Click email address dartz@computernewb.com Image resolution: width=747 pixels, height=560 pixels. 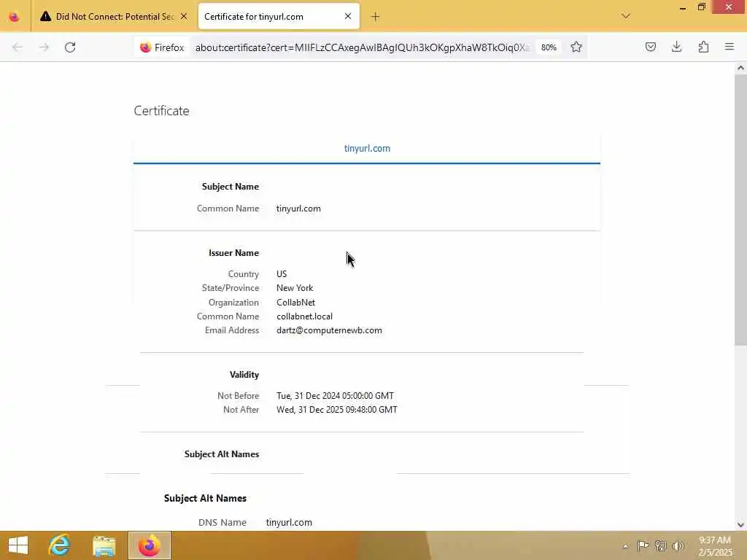coord(329,330)
